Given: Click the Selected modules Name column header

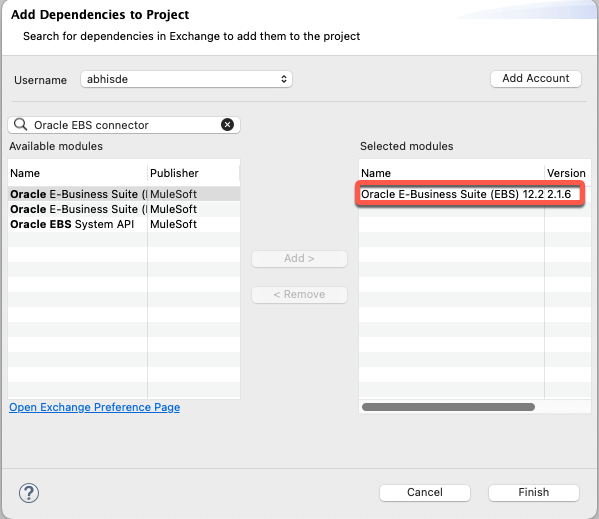Looking at the screenshot, I should pyautogui.click(x=452, y=173).
